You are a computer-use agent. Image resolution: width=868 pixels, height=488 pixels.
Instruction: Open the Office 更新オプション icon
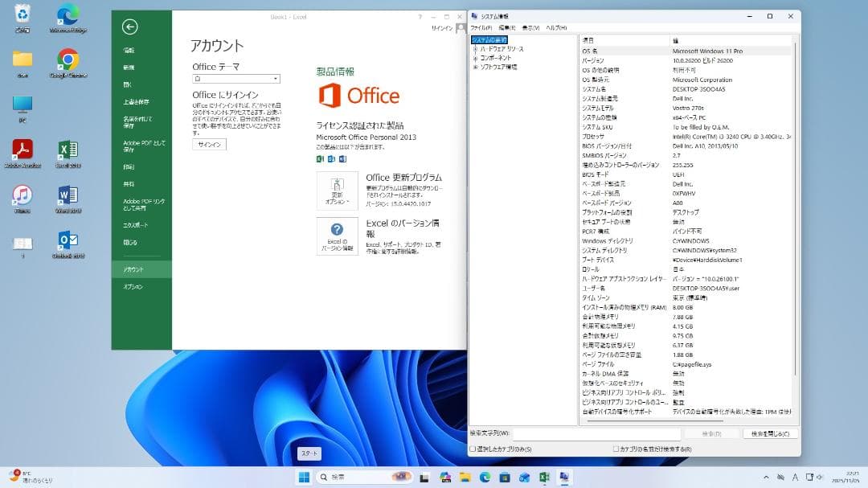coord(338,190)
